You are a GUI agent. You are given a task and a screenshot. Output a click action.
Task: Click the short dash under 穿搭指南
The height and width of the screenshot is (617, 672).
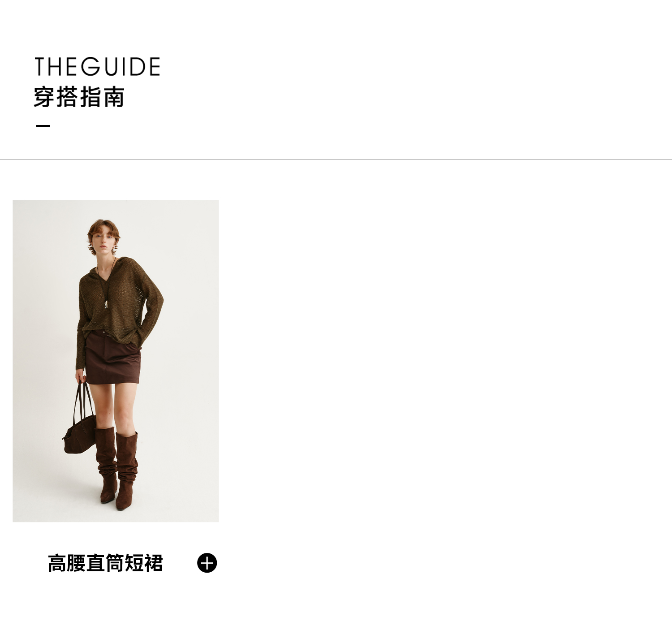tap(43, 125)
